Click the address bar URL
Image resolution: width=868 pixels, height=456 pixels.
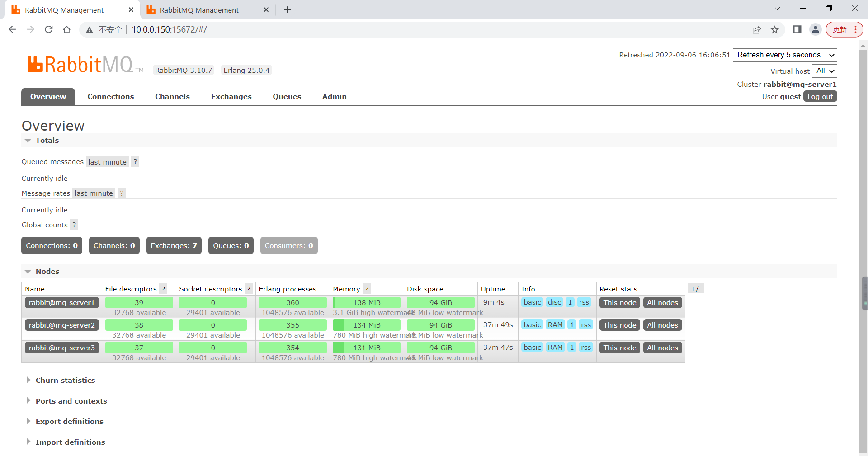tap(170, 30)
